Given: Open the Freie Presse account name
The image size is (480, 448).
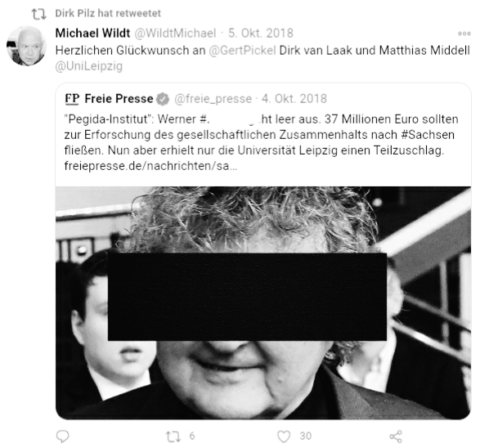Looking at the screenshot, I should (x=119, y=99).
